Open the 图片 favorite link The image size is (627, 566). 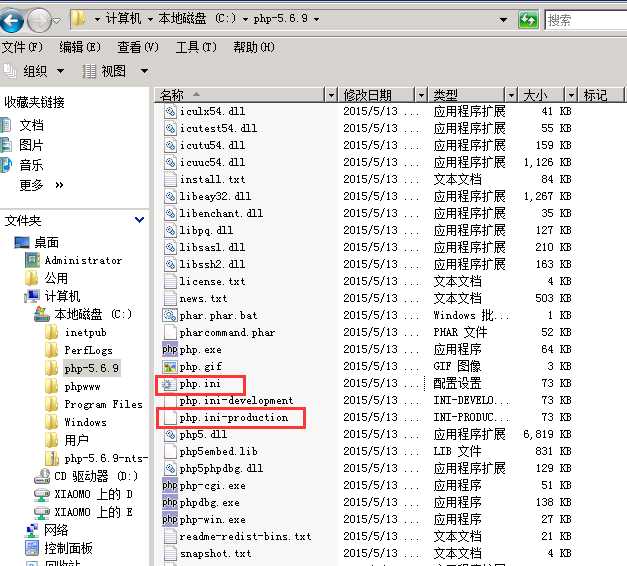click(x=31, y=145)
